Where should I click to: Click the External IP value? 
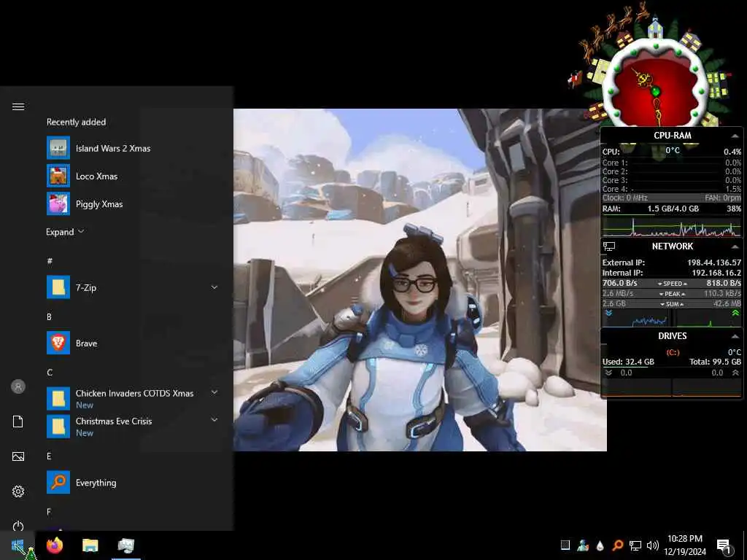[x=714, y=262]
